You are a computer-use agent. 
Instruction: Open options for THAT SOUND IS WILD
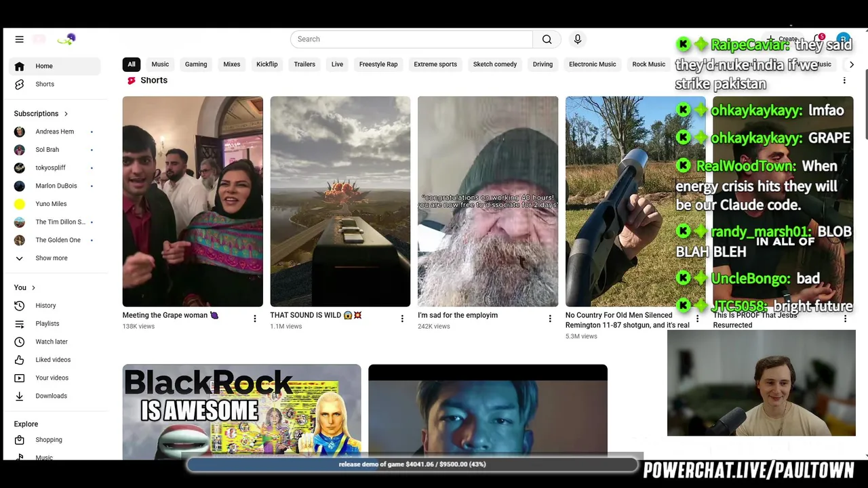(x=402, y=319)
